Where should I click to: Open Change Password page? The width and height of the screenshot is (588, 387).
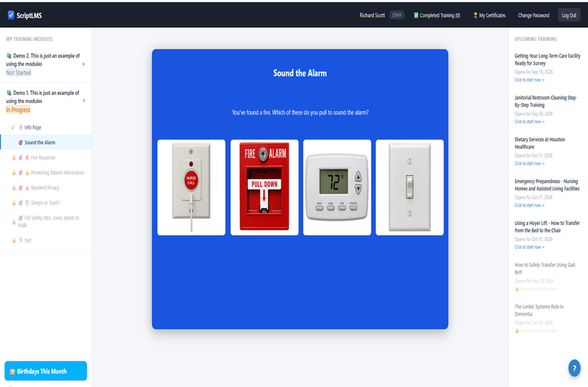point(534,15)
